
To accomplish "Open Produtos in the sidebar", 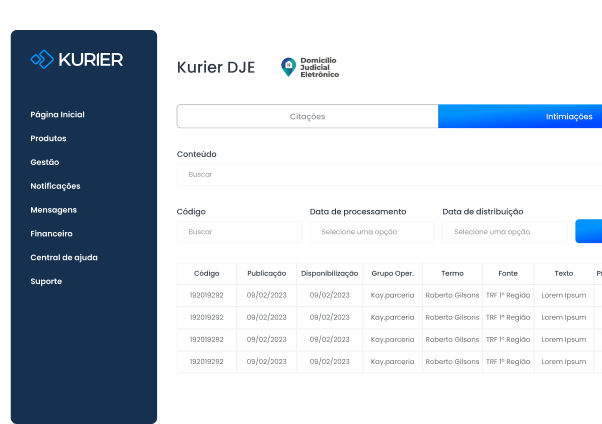I will point(48,138).
